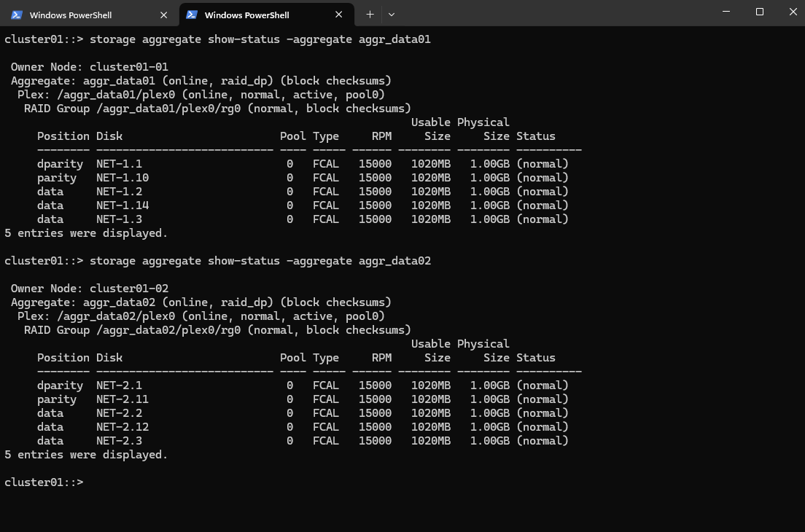The width and height of the screenshot is (805, 532).
Task: Click the Plex: /aggr_data01/plex0 line
Action: click(x=201, y=95)
